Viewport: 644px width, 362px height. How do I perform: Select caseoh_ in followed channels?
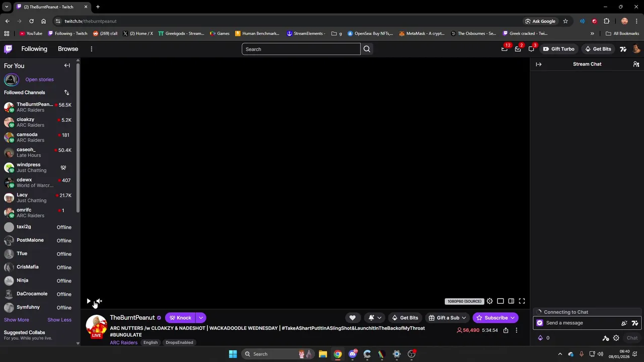pos(39,152)
